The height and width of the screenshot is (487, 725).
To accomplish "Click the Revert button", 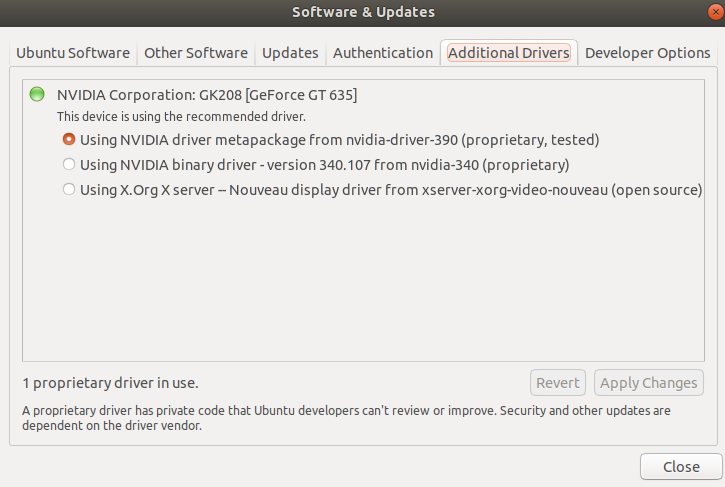I will tap(558, 383).
